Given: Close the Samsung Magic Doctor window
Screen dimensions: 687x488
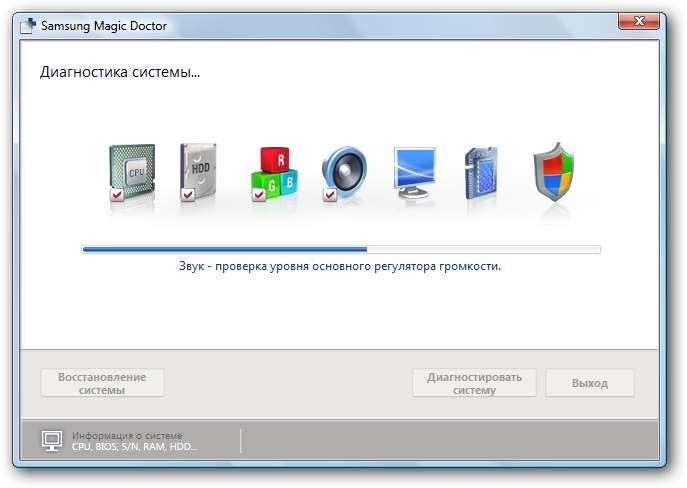Looking at the screenshot, I should click(639, 21).
